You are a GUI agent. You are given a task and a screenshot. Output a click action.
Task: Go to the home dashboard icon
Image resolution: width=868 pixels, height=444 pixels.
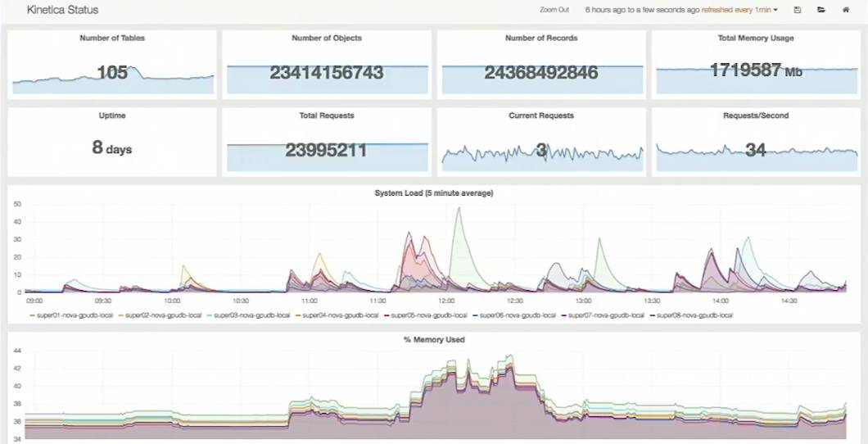point(846,10)
